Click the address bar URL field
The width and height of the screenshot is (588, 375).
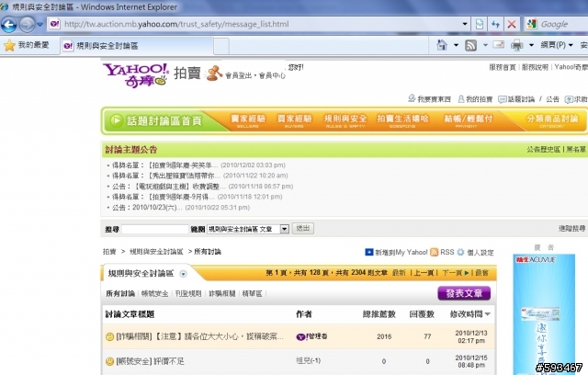259,24
